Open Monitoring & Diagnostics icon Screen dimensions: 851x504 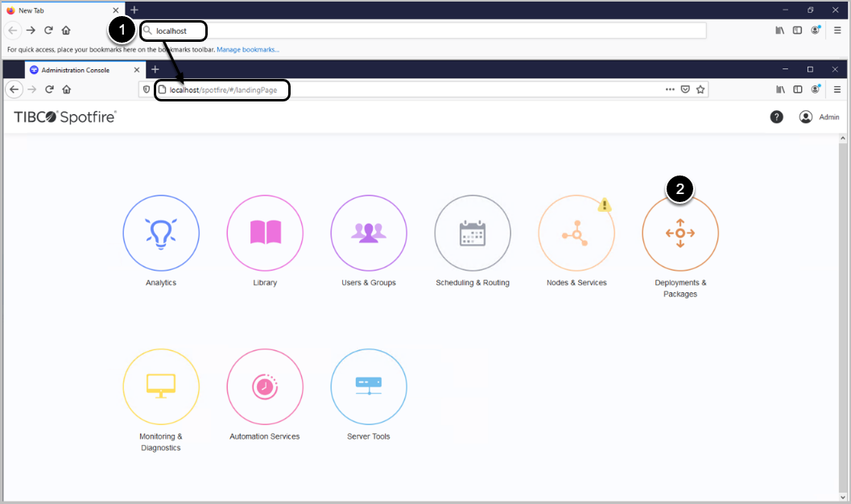160,386
